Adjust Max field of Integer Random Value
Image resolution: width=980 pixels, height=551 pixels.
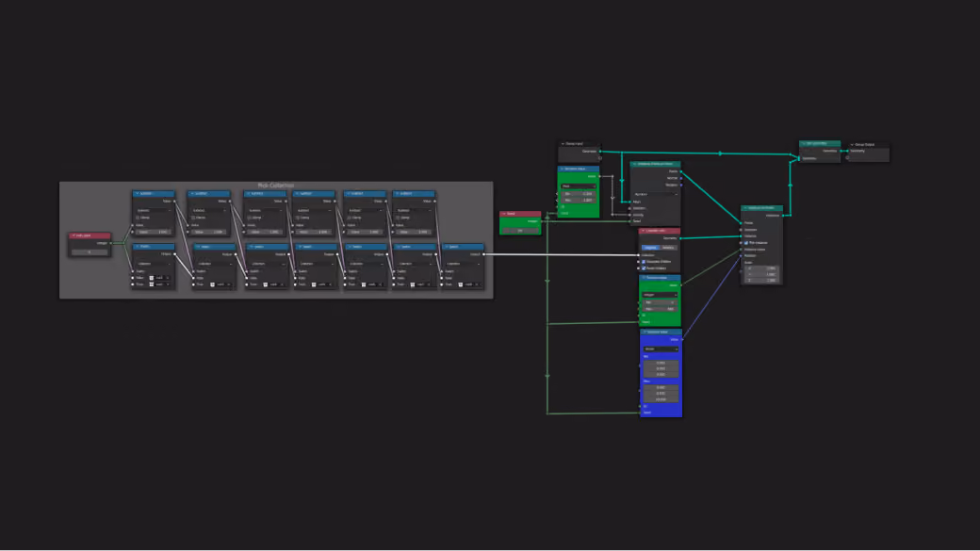click(x=660, y=309)
